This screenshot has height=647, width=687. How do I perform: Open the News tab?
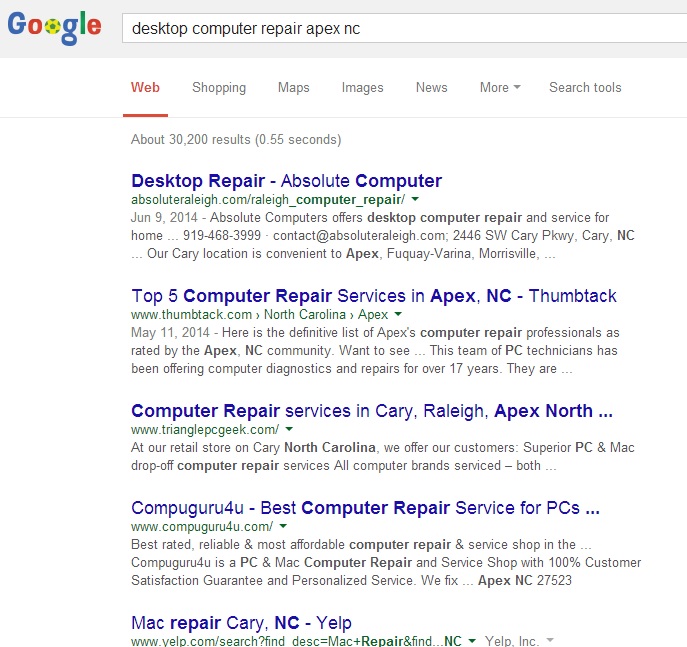[x=432, y=87]
